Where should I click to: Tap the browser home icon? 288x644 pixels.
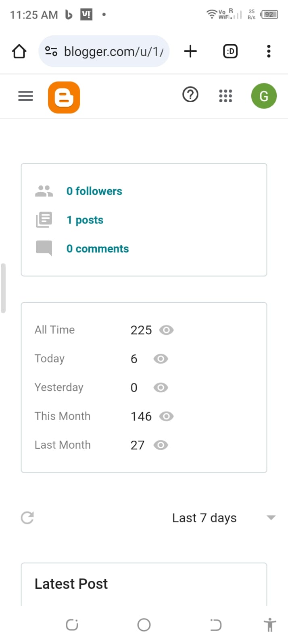[19, 51]
